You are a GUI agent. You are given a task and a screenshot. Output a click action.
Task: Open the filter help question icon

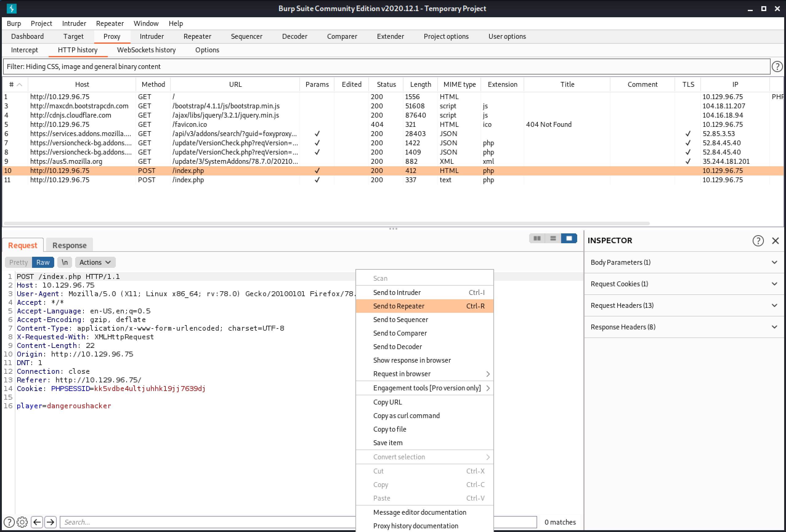coord(777,66)
